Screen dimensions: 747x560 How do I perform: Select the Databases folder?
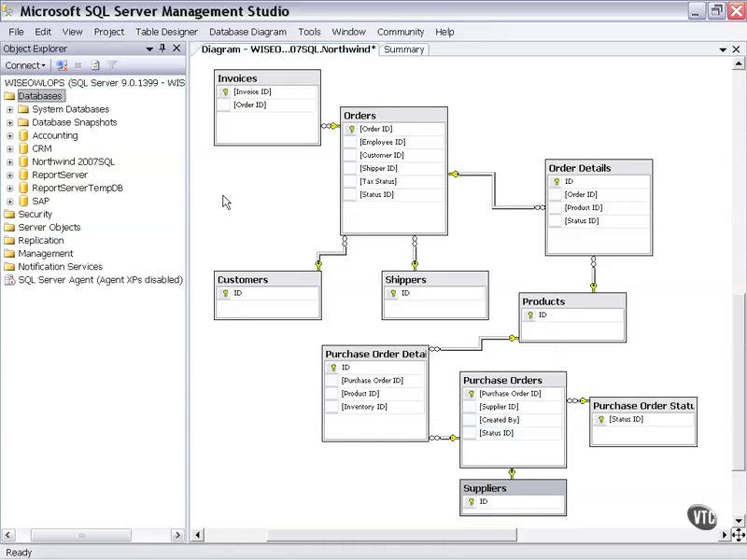coord(40,96)
